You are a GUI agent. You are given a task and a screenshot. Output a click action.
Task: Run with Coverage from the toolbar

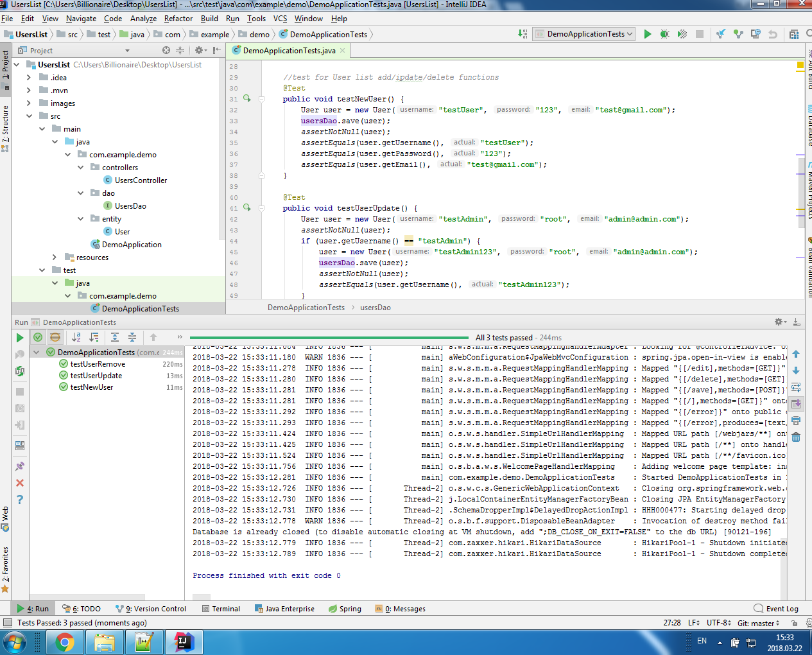[682, 34]
